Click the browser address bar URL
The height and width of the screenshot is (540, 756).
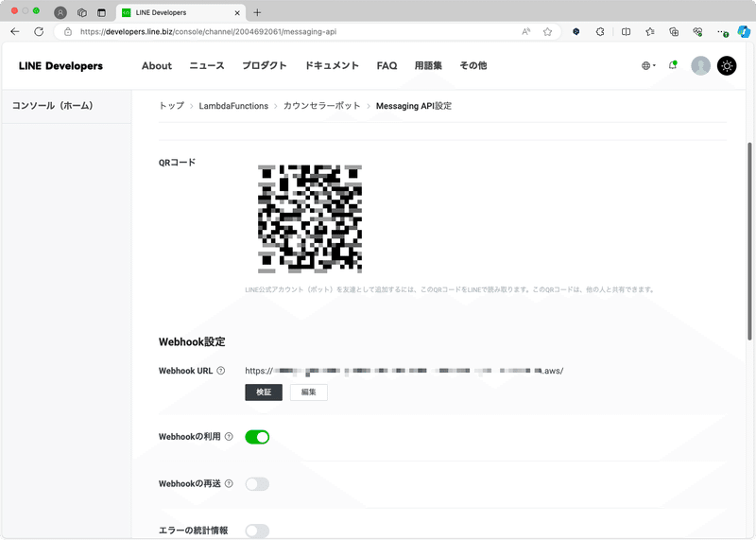pyautogui.click(x=208, y=32)
